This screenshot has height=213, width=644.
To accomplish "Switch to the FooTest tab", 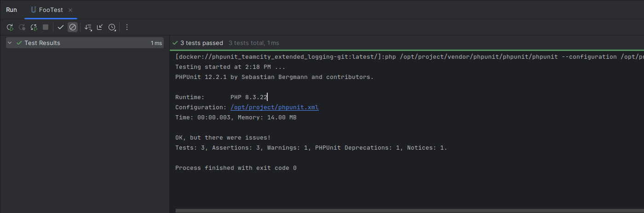I will pyautogui.click(x=51, y=10).
